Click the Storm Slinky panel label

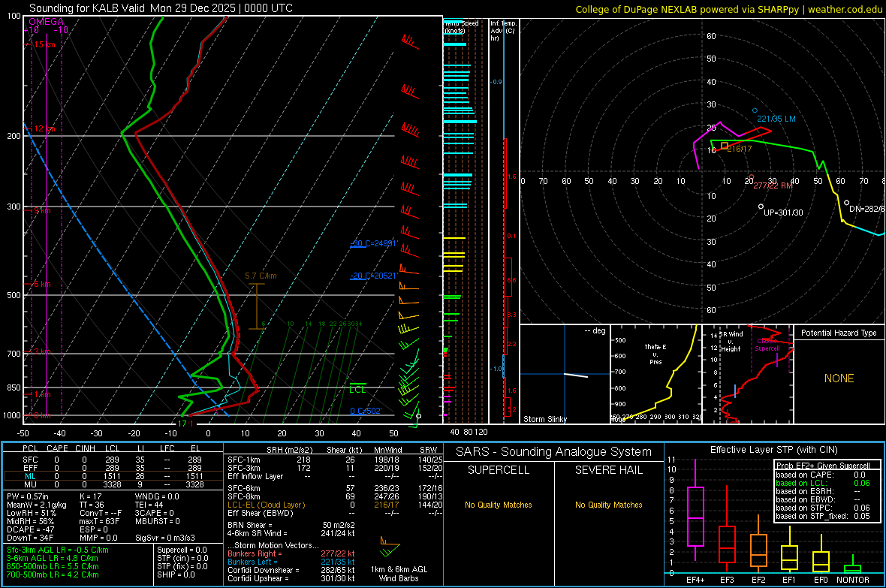coord(544,419)
